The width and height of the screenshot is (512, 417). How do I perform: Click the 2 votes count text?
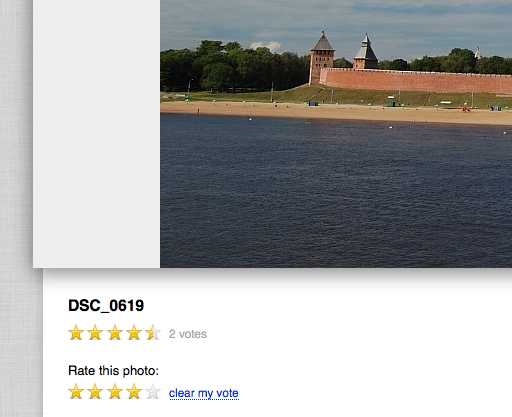coord(188,334)
